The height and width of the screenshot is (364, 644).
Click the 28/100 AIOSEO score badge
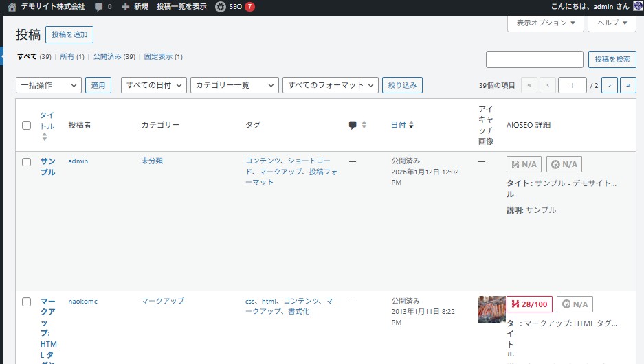tap(529, 304)
